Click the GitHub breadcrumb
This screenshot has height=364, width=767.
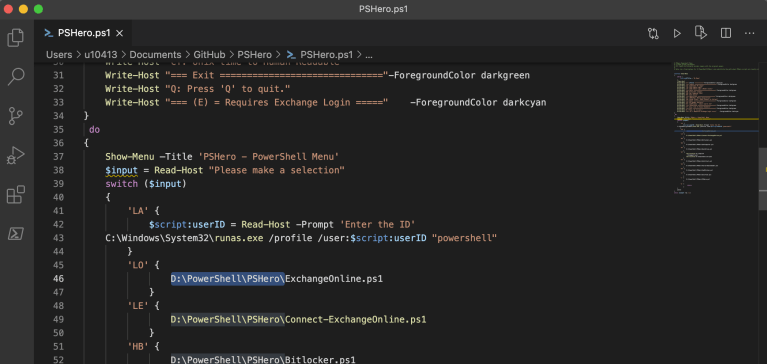[x=209, y=54]
